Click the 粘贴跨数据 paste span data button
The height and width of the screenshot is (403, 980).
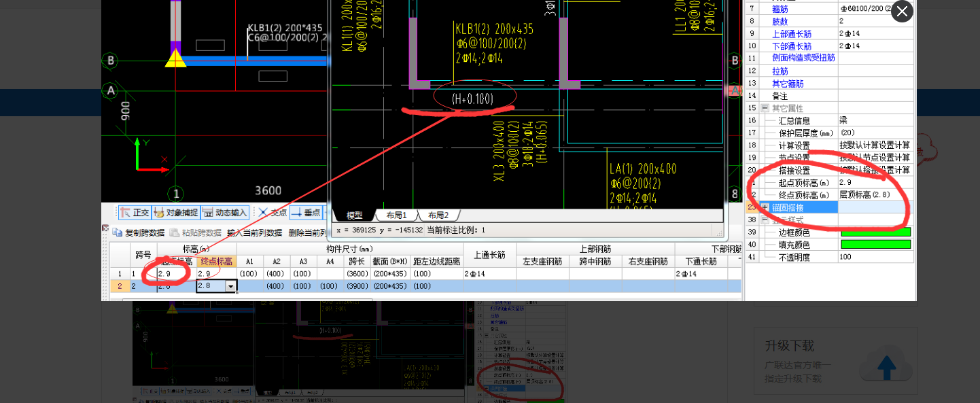tap(196, 232)
